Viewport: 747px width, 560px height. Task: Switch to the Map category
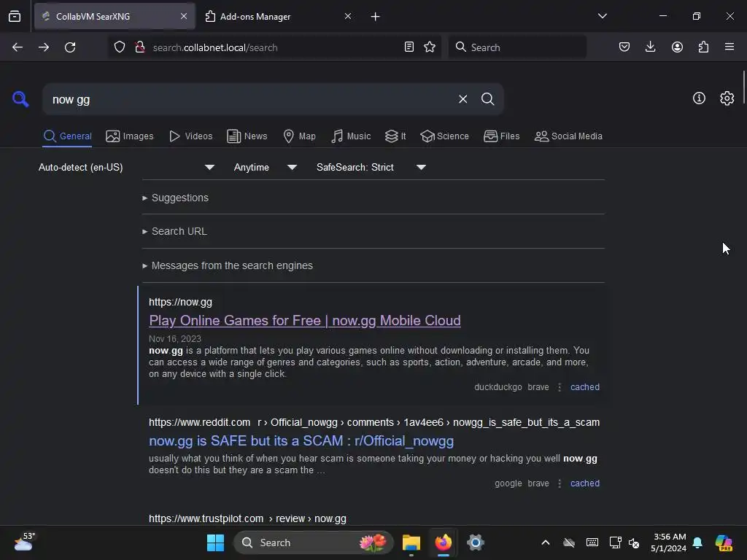(x=299, y=136)
